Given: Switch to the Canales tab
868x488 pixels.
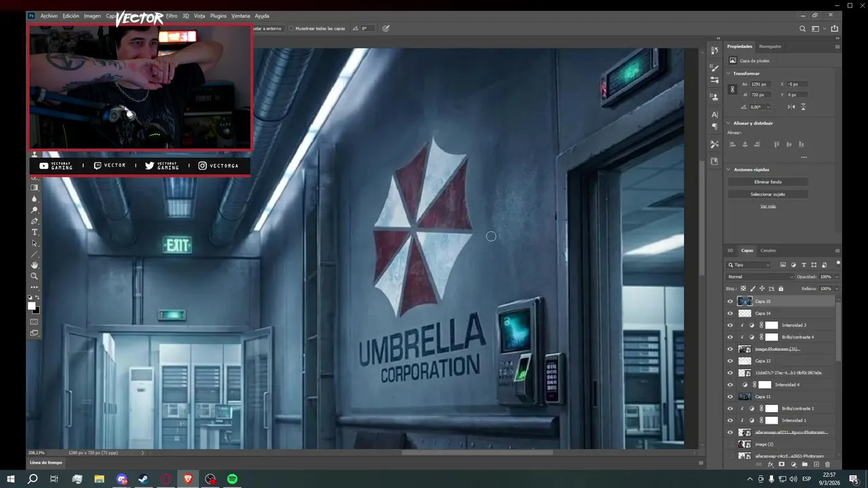Looking at the screenshot, I should (x=768, y=250).
